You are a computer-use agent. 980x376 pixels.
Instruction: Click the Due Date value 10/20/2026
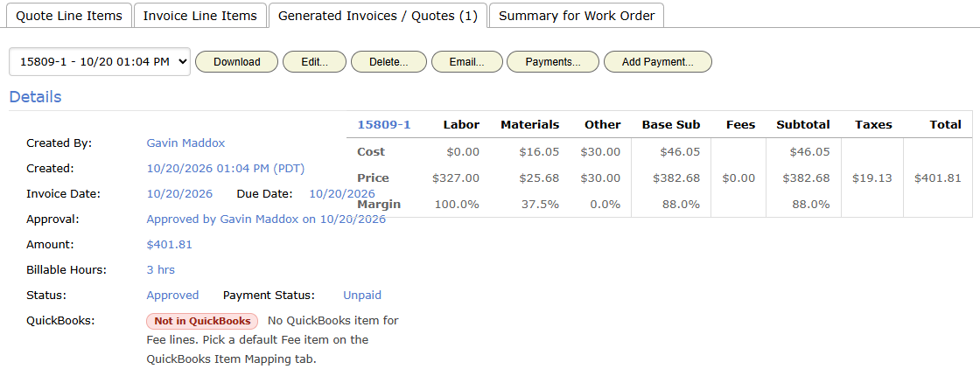[342, 193]
